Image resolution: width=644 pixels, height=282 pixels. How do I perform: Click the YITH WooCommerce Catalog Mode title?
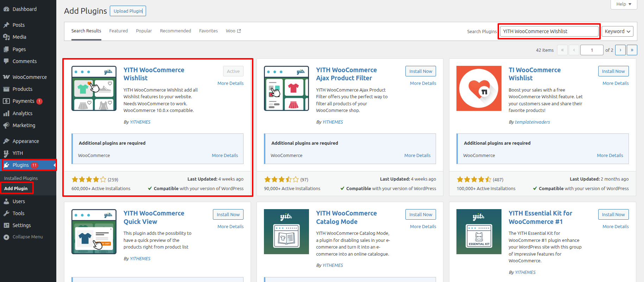pos(346,218)
